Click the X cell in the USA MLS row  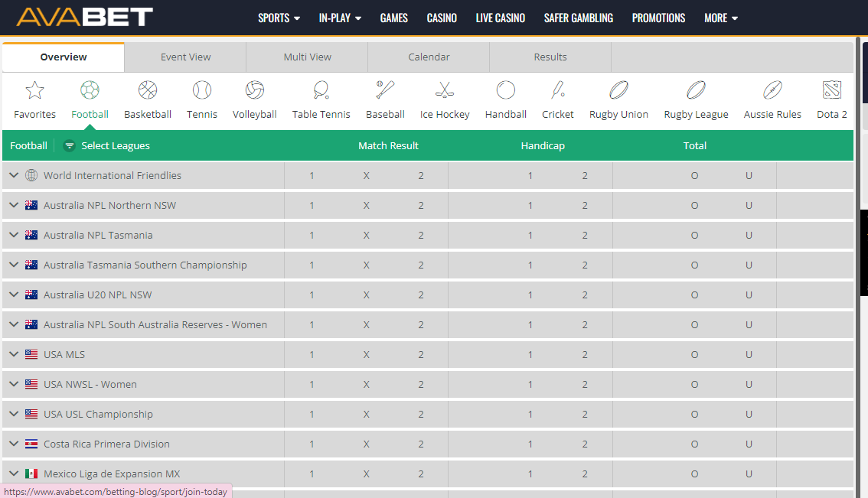[366, 355]
